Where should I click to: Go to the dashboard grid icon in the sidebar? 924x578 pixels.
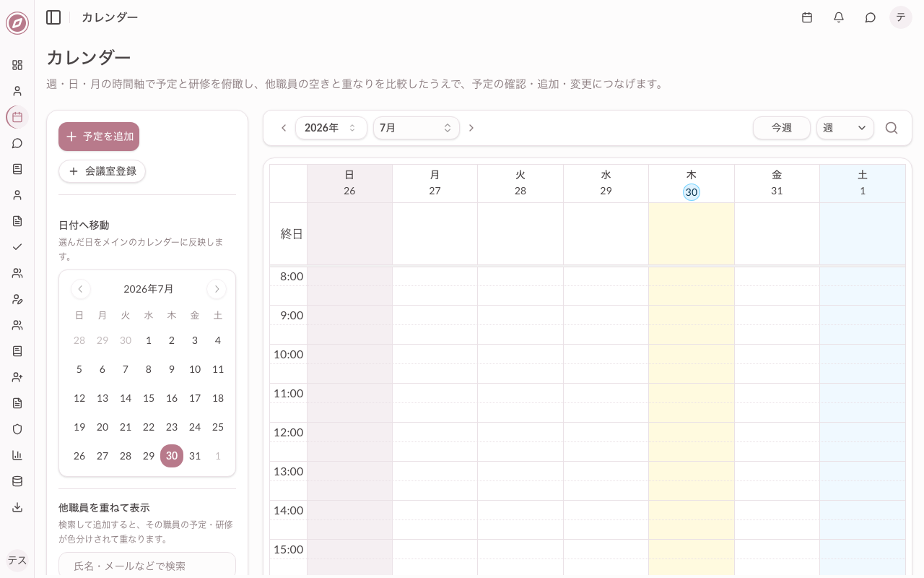(x=17, y=65)
